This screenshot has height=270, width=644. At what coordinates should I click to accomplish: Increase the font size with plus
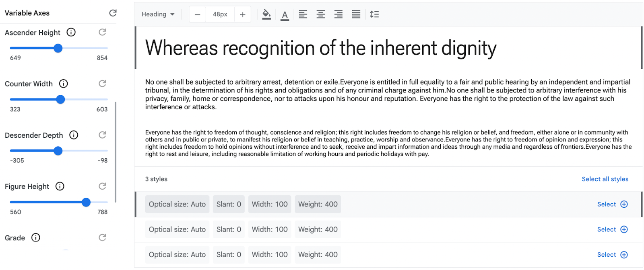coord(243,14)
